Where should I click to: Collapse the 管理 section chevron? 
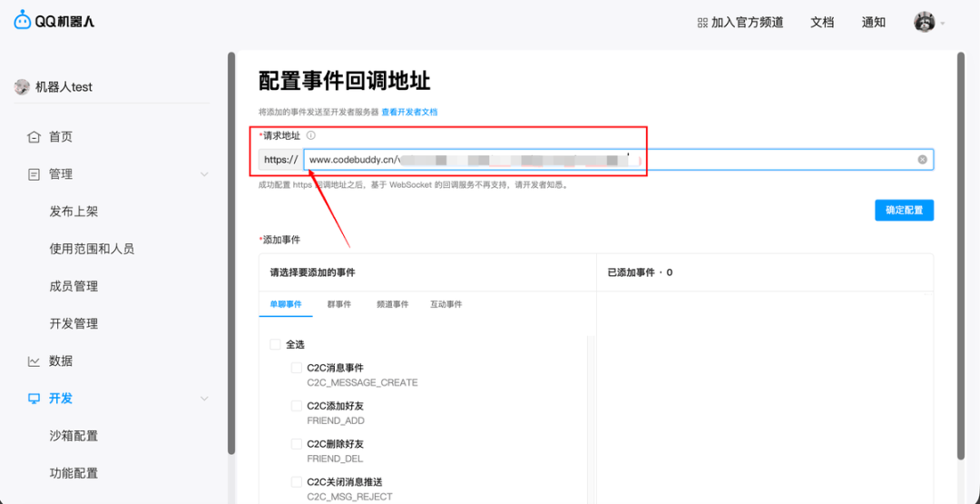click(204, 173)
